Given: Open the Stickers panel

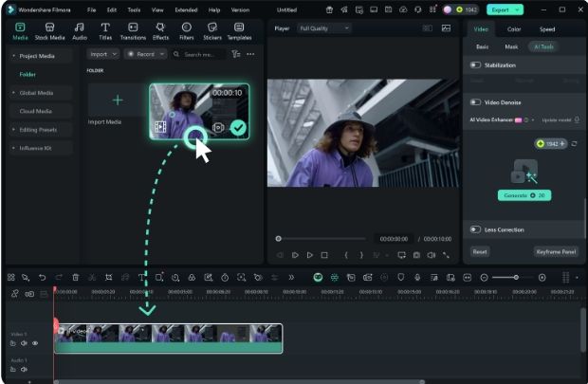Looking at the screenshot, I should (212, 30).
